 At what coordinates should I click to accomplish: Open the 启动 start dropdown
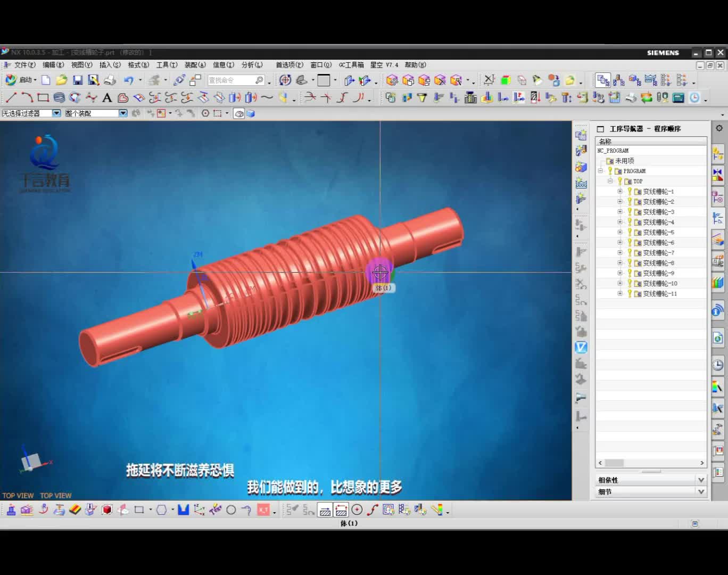21,80
